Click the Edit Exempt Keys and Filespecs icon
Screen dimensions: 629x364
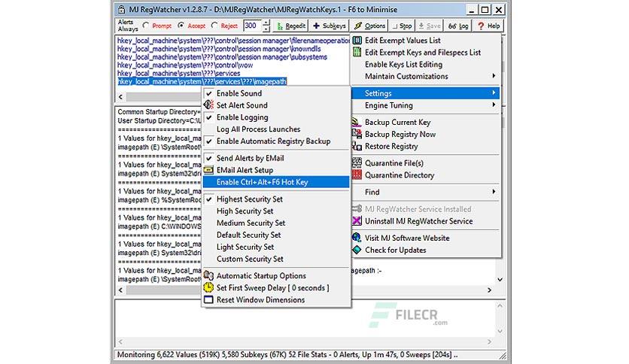pos(357,52)
